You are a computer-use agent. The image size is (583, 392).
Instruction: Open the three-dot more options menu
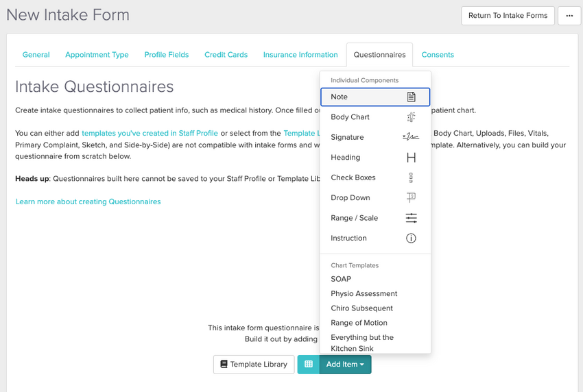[569, 16]
